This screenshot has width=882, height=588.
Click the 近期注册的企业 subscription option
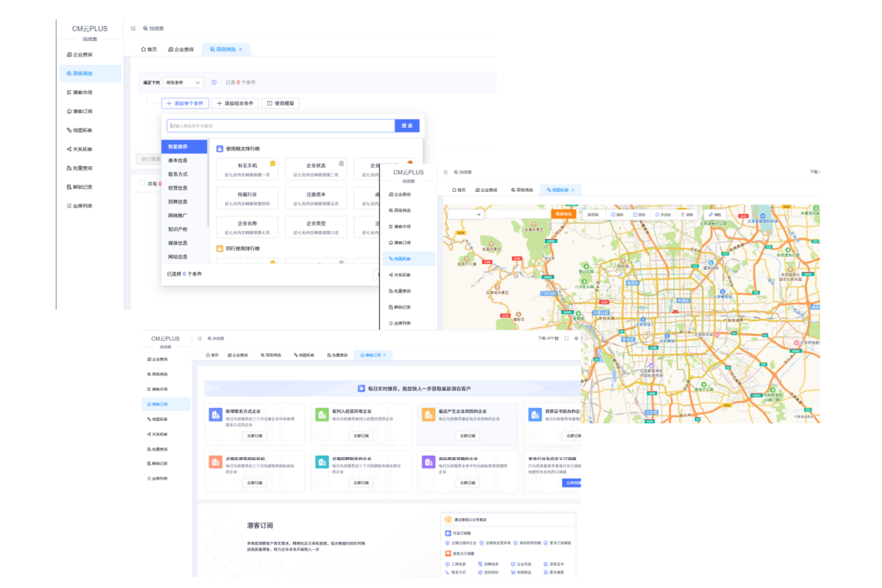point(461,542)
